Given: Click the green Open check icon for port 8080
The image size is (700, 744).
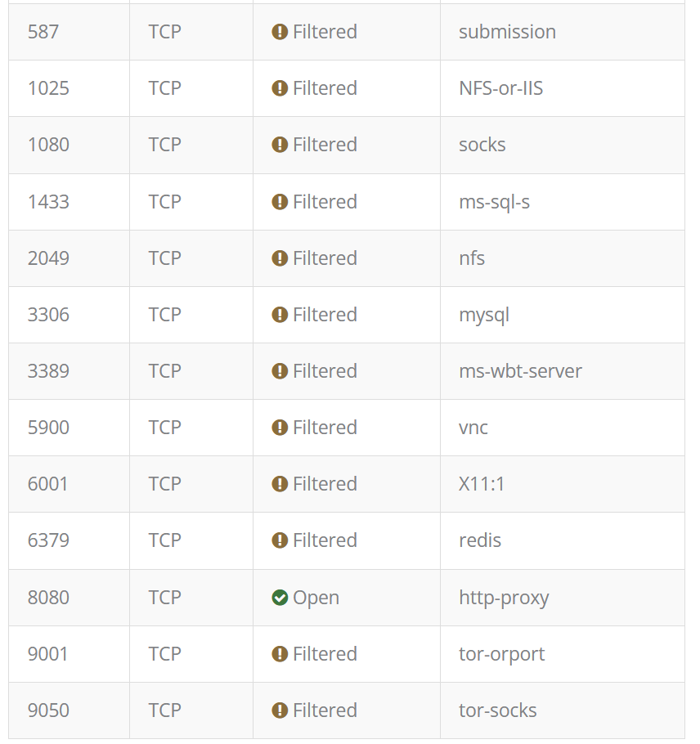Looking at the screenshot, I should click(x=280, y=598).
